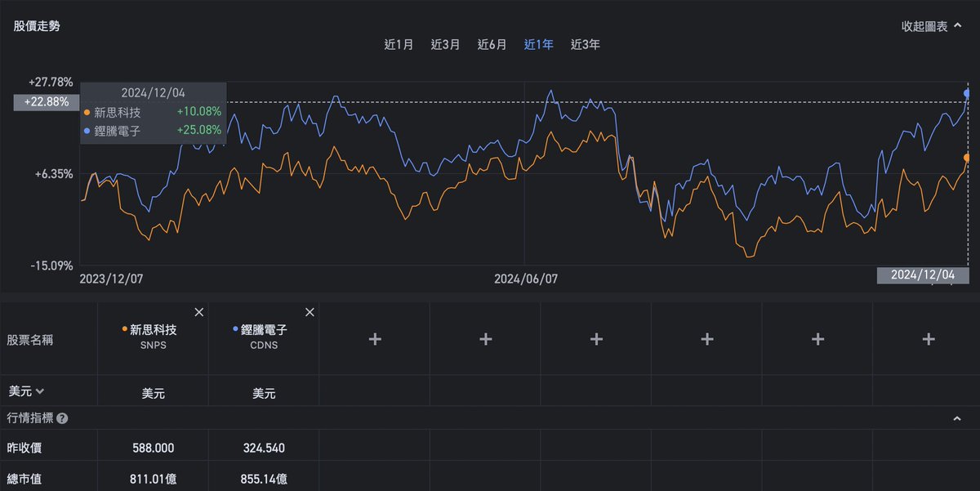
Task: Click the 股票名稱 row label
Action: click(x=31, y=340)
